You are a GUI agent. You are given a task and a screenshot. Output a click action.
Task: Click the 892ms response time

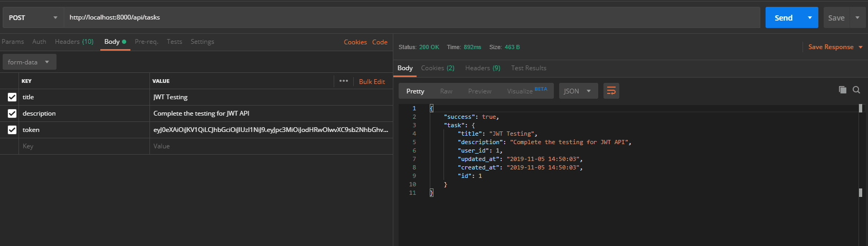coord(473,47)
